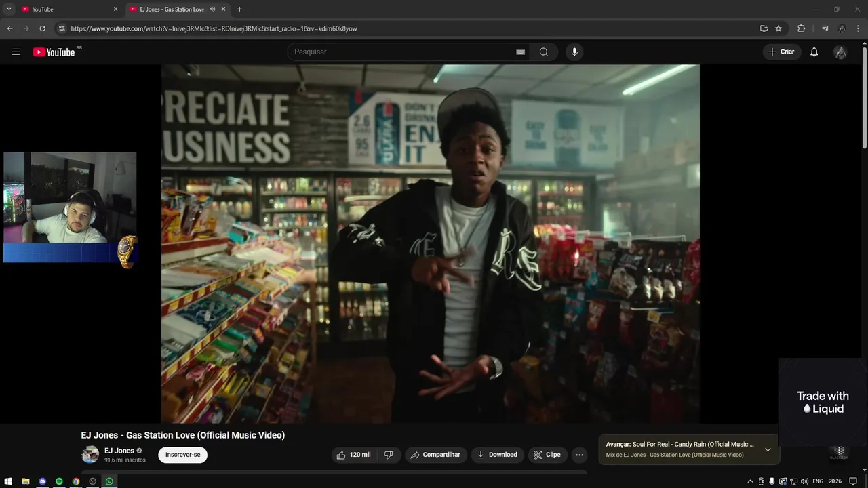Click the video title Gas Station Love
This screenshot has width=868, height=488.
[182, 435]
